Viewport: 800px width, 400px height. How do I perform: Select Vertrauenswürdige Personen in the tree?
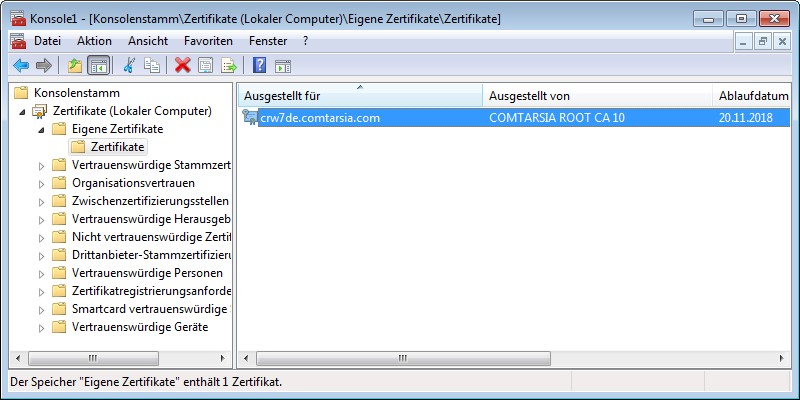point(147,272)
